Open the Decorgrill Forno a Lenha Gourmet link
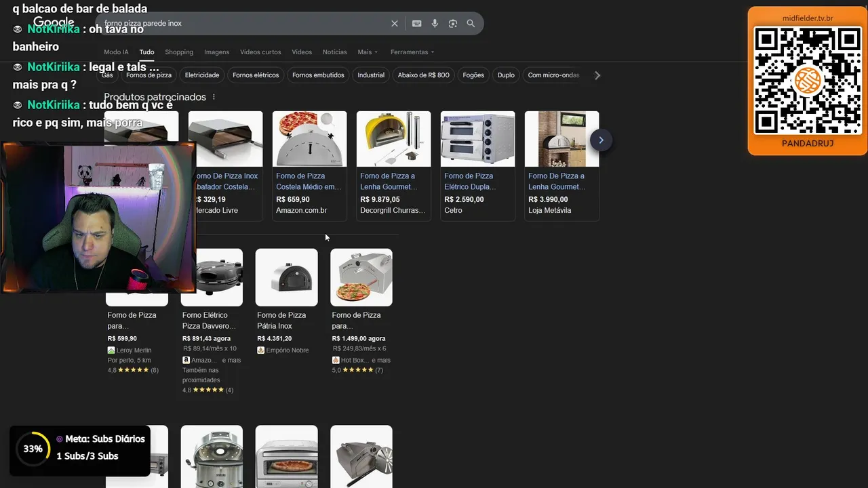The height and width of the screenshot is (488, 868). coord(389,182)
